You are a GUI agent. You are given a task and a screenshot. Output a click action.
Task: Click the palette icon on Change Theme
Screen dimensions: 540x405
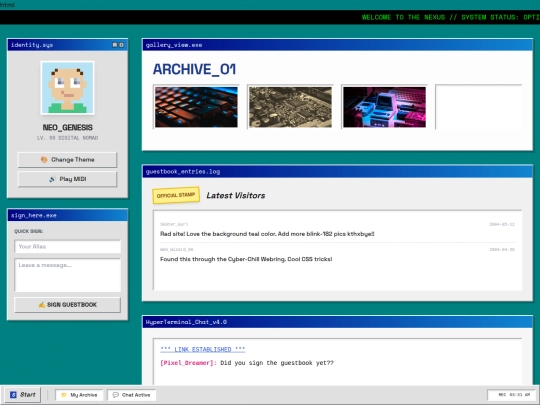[x=44, y=159]
